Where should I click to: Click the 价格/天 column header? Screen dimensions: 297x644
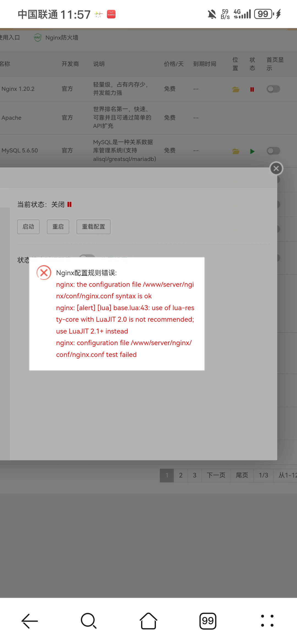pos(174,64)
